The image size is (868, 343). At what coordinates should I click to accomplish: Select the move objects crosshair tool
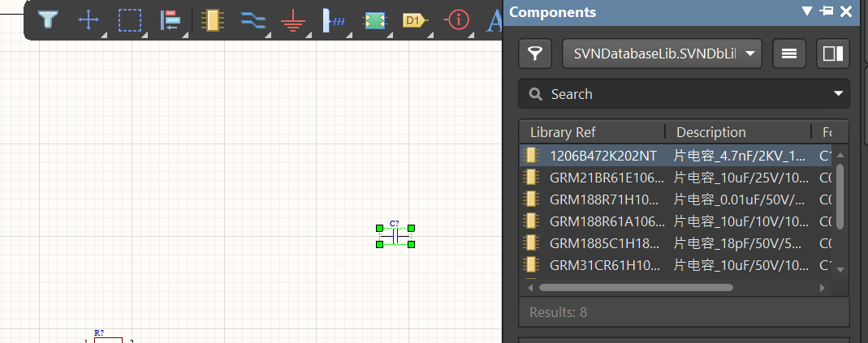pyautogui.click(x=88, y=20)
